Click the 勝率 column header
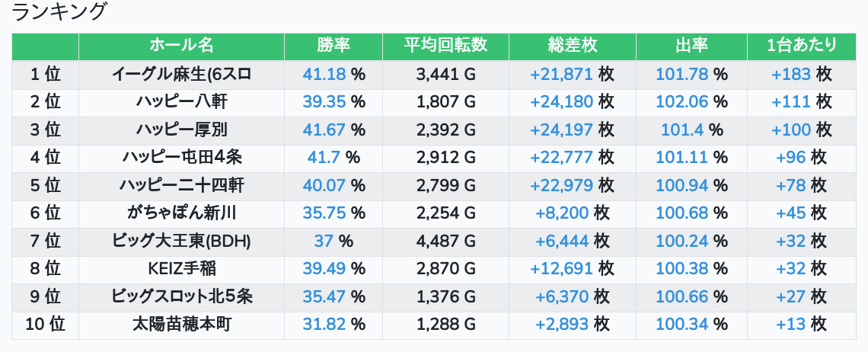This screenshot has width=868, height=352. pyautogui.click(x=333, y=46)
